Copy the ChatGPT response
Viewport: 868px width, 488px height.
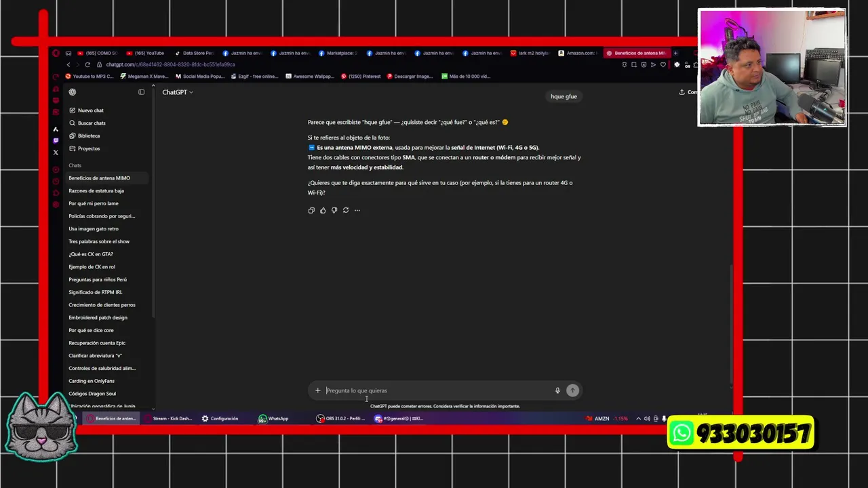point(311,210)
